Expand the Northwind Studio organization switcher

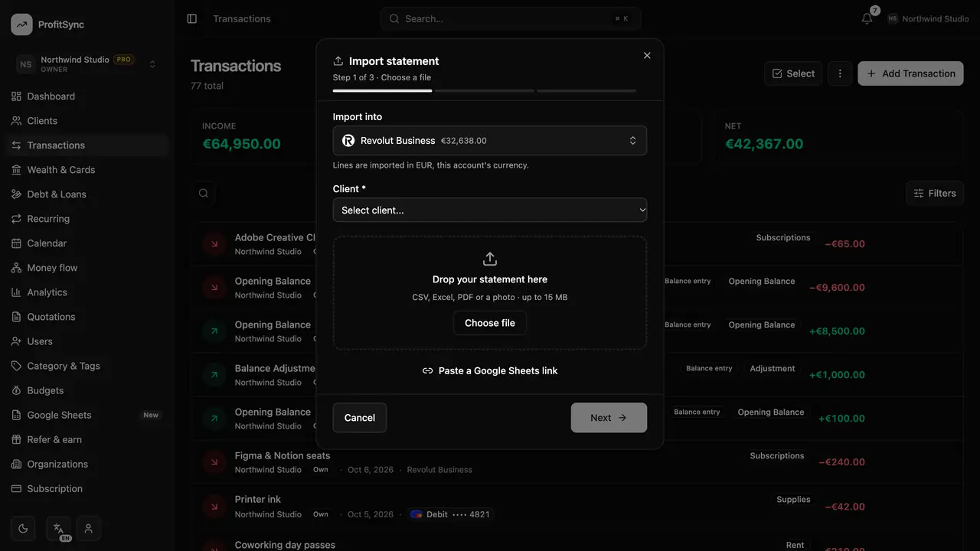coord(87,64)
